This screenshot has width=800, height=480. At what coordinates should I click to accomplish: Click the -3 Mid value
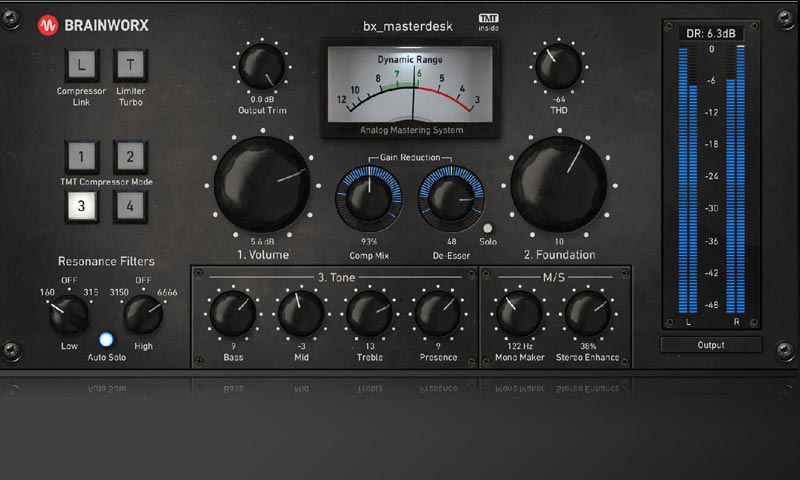point(301,346)
